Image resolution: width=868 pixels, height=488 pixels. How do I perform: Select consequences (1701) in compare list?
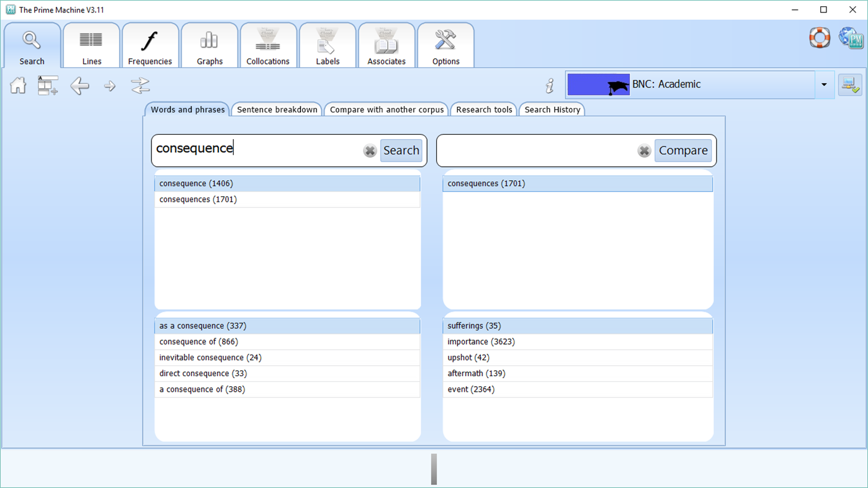pyautogui.click(x=578, y=184)
